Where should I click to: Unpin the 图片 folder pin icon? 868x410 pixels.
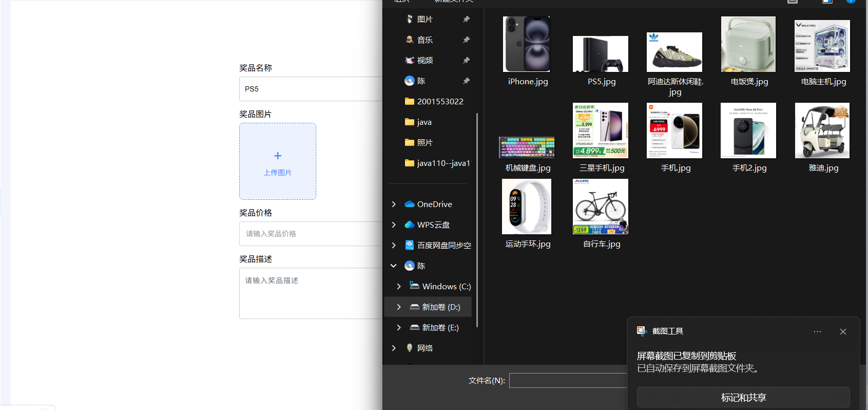[466, 19]
